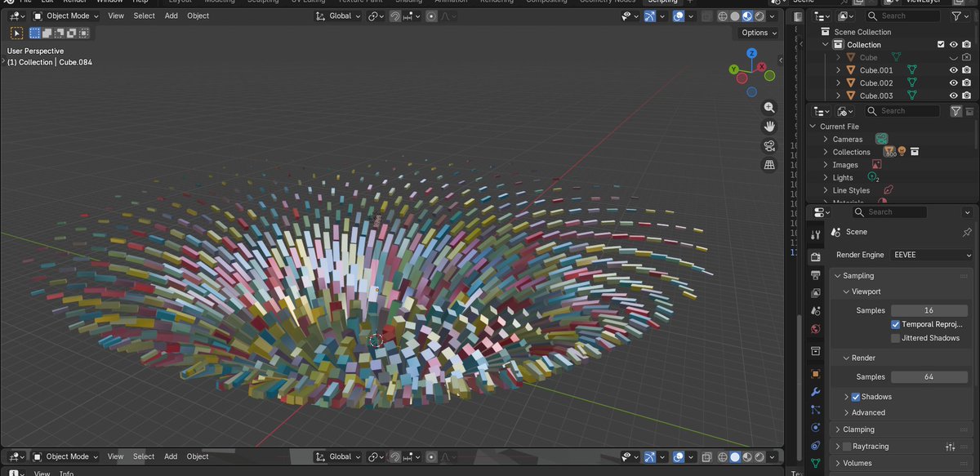
Task: Open the Object Data green triangle tab
Action: 815,463
